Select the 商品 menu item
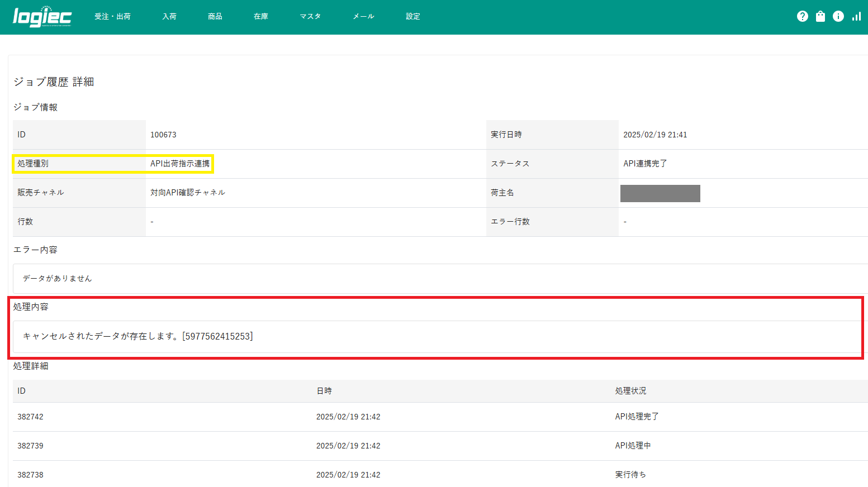The height and width of the screenshot is (487, 868). pyautogui.click(x=215, y=17)
